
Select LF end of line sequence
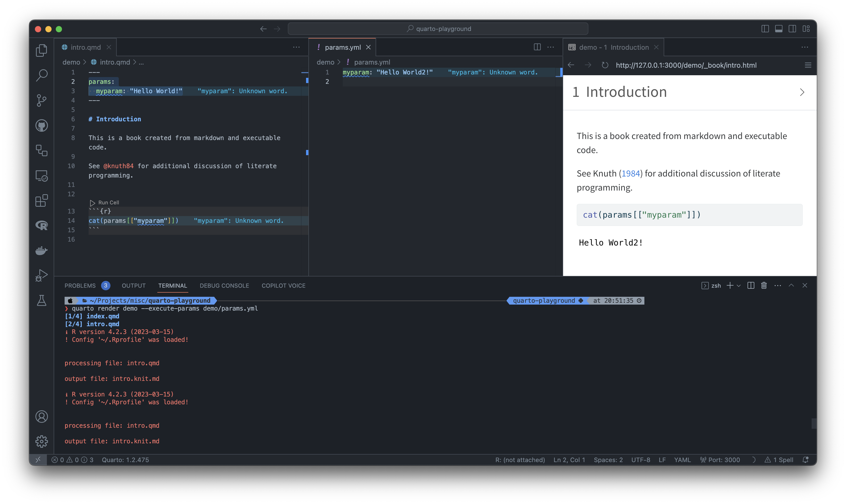pos(662,460)
